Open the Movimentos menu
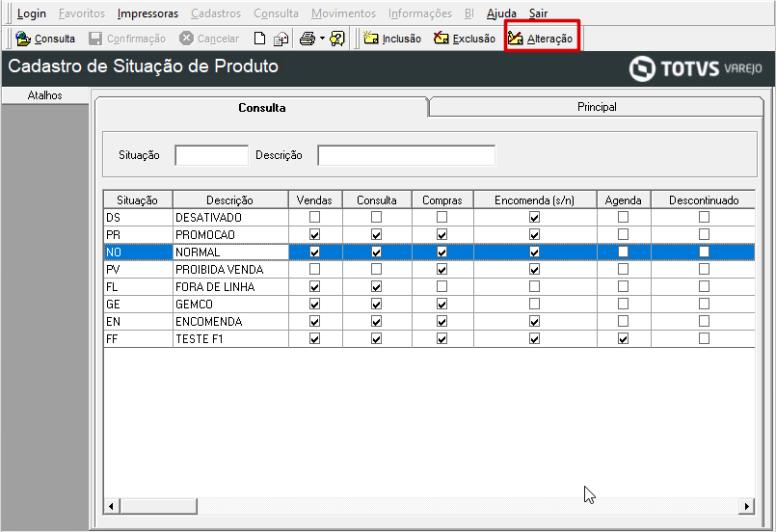 point(343,13)
